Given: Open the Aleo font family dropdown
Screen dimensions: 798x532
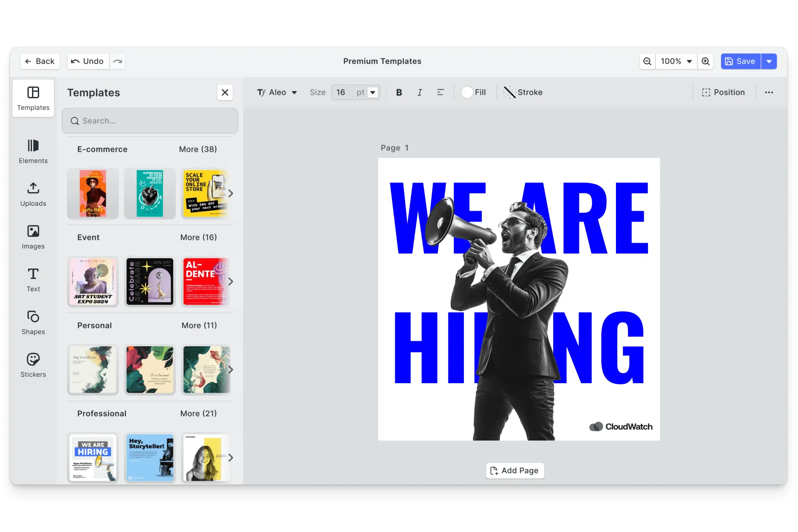Looking at the screenshot, I should pos(277,92).
